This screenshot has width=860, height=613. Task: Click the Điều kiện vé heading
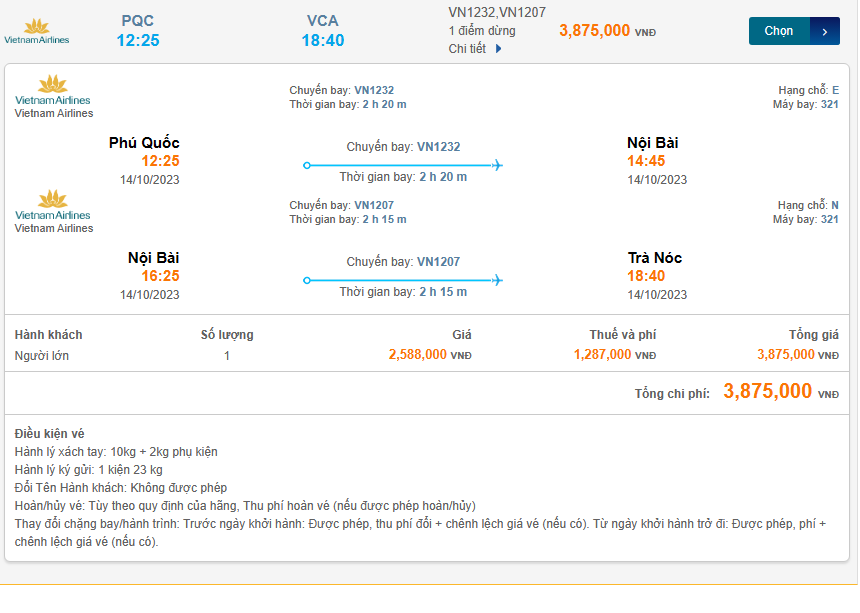click(50, 433)
